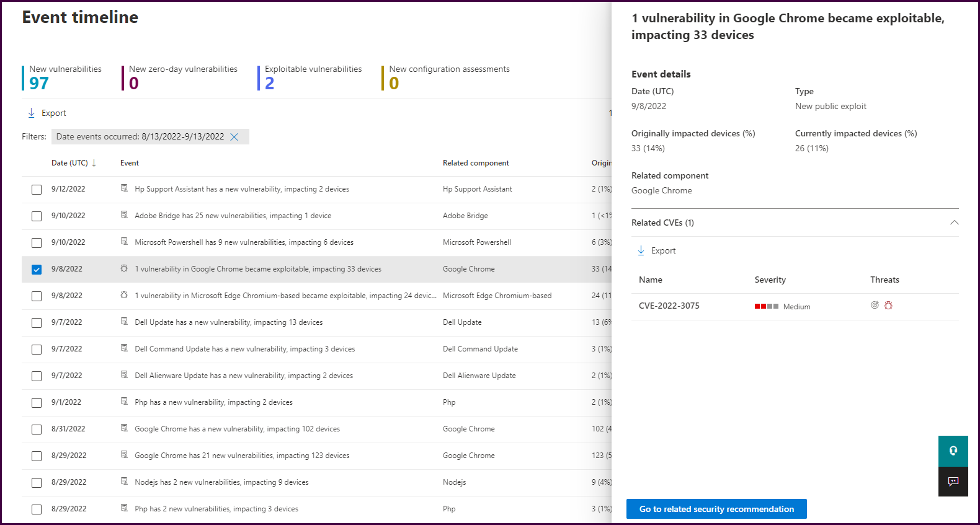
Task: Open the CVE-2022-3075 entry
Action: (669, 306)
